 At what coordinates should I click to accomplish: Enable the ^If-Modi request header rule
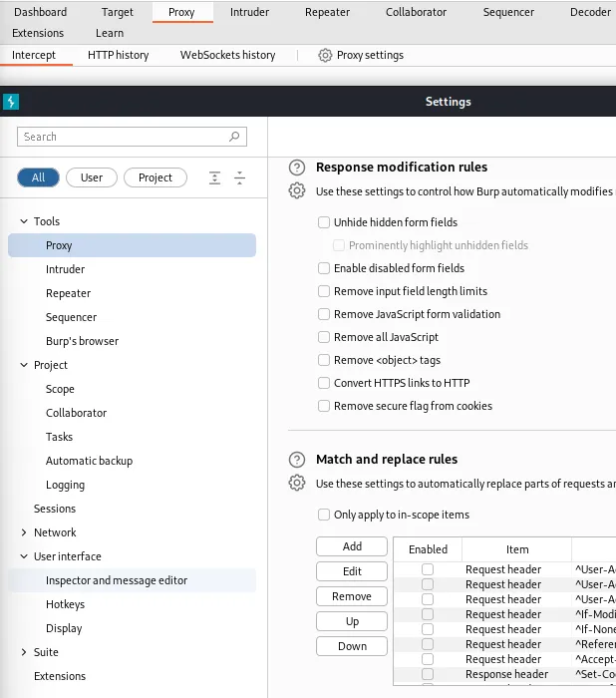pos(428,614)
